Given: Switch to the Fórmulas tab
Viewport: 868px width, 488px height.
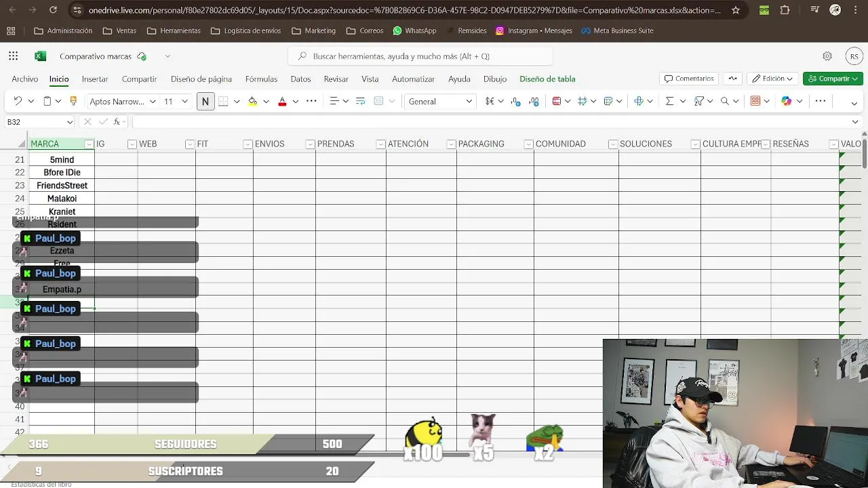Looking at the screenshot, I should tap(261, 79).
